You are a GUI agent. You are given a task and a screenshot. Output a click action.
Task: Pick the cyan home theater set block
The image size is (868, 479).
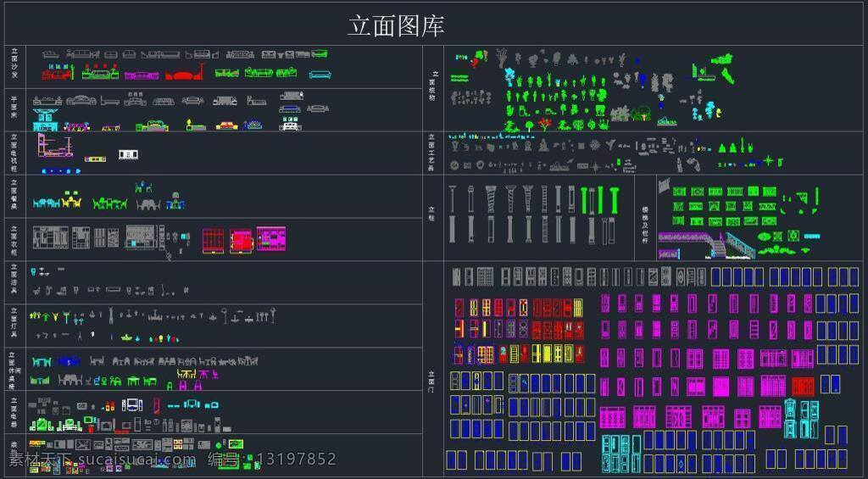(x=192, y=404)
